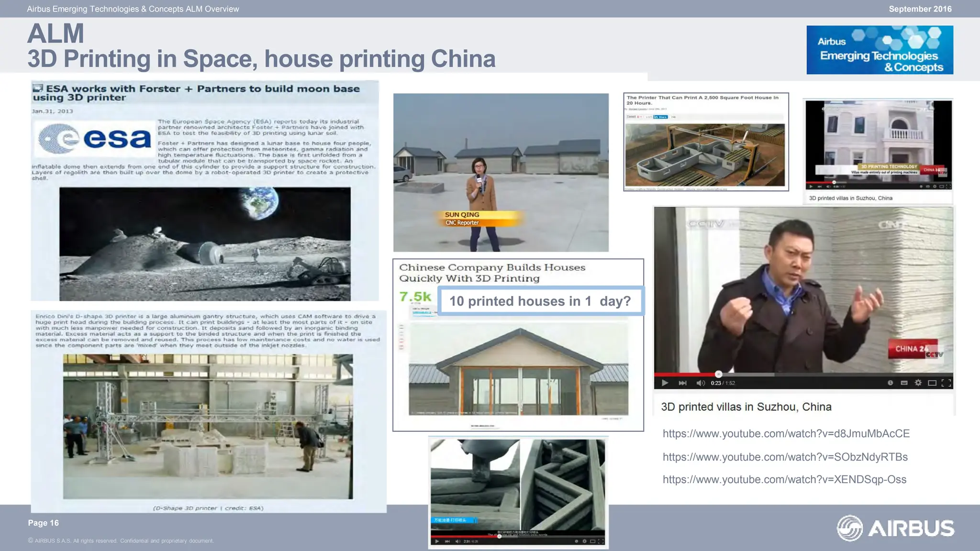Play the bottom printer-nozzle video
The width and height of the screenshot is (980, 551).
point(437,541)
